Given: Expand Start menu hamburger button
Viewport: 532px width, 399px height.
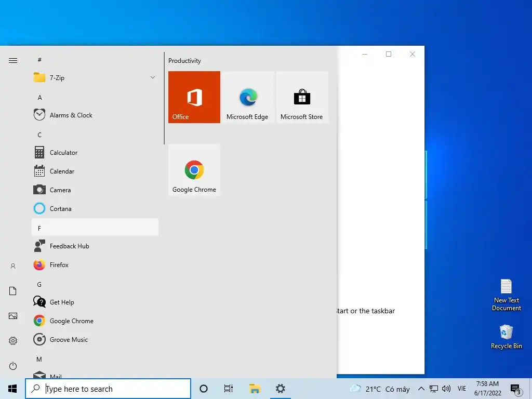Looking at the screenshot, I should [x=13, y=60].
